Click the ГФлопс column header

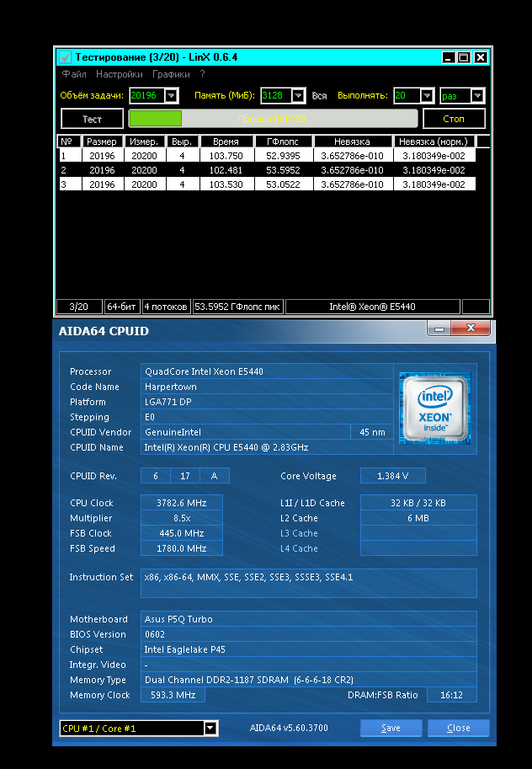pos(283,142)
